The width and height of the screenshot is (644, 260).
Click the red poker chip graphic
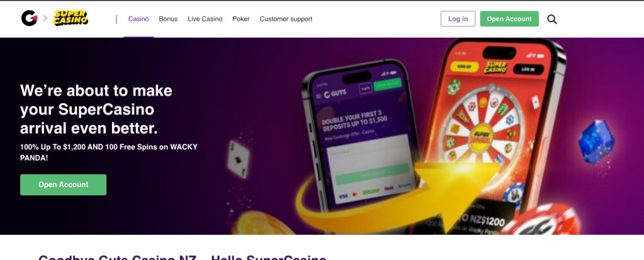click(x=540, y=220)
